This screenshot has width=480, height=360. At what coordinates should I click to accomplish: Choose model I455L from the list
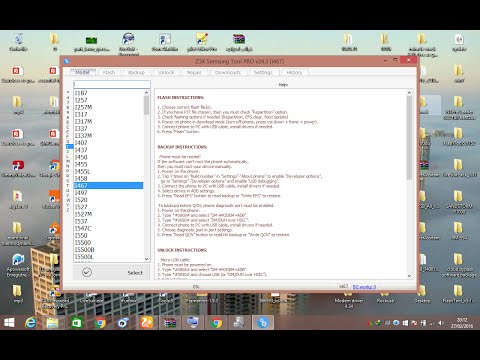pos(108,171)
